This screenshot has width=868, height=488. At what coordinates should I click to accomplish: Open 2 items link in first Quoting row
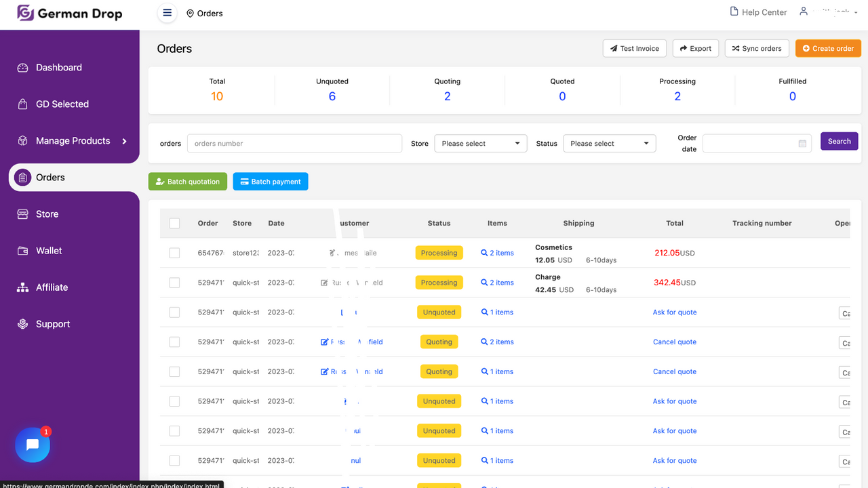point(498,342)
